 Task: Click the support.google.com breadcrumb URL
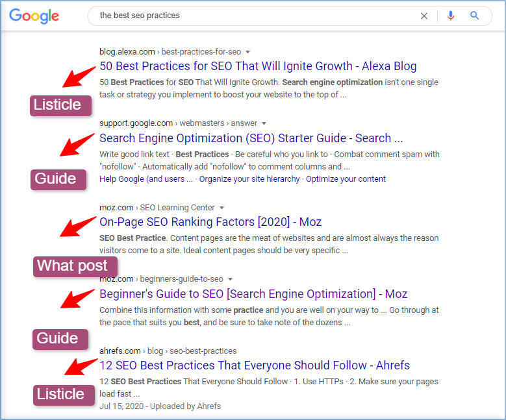point(178,123)
